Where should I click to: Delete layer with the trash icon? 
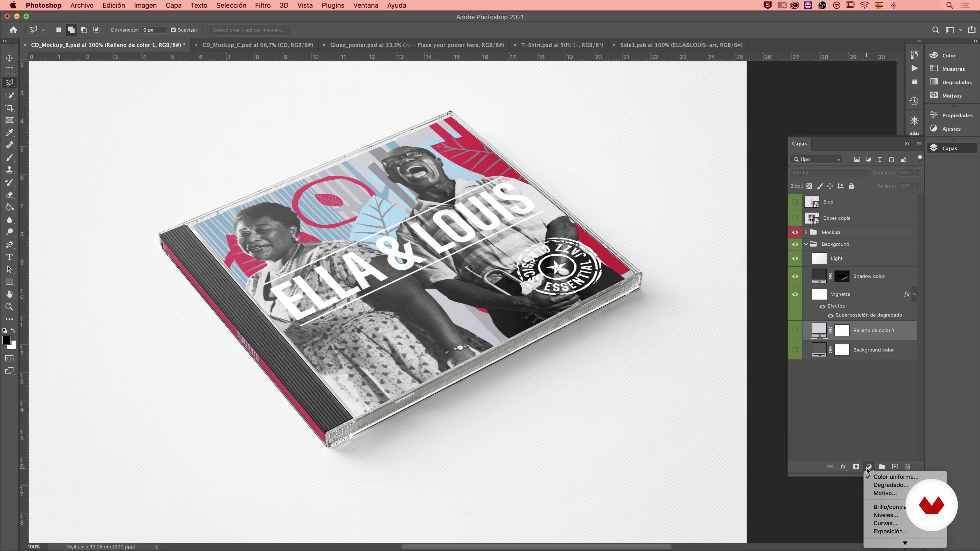[908, 467]
